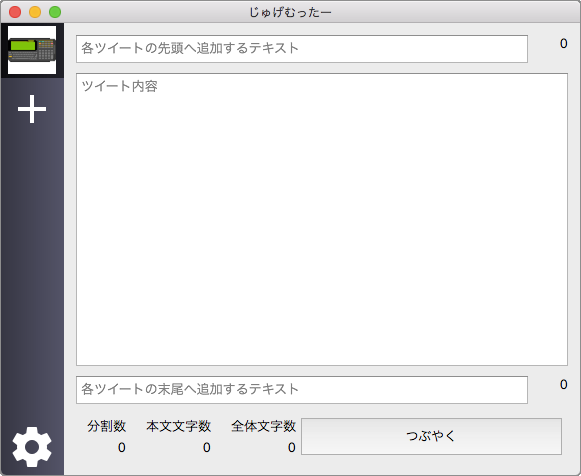
Task: Click the counter beside the suffix text field
Action: pyautogui.click(x=563, y=385)
